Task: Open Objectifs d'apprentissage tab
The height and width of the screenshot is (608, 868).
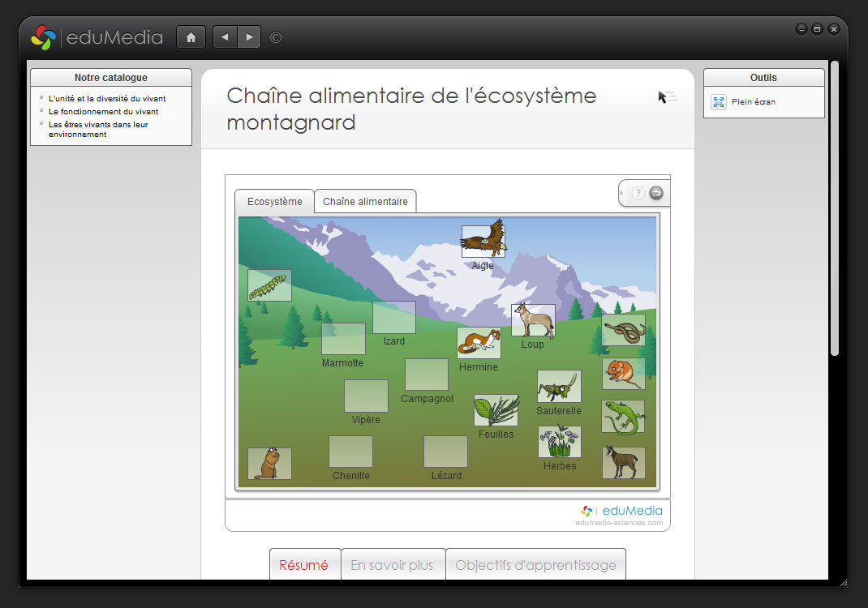Action: tap(535, 565)
